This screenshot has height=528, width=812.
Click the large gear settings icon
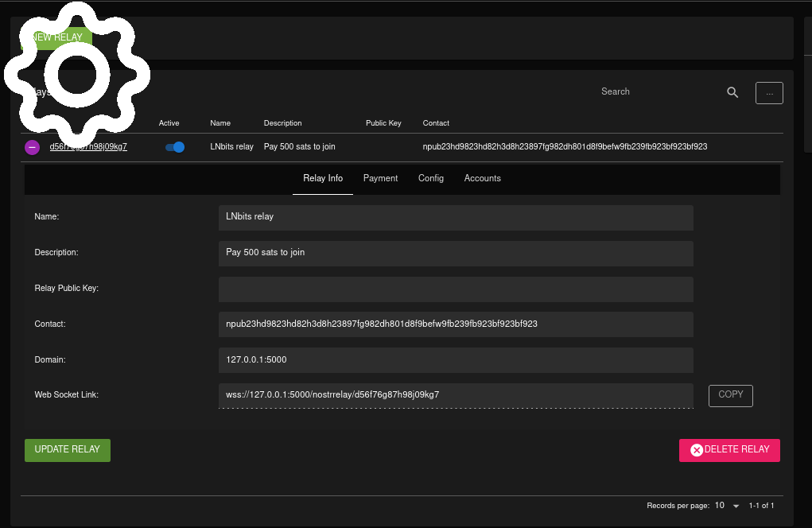coord(76,73)
